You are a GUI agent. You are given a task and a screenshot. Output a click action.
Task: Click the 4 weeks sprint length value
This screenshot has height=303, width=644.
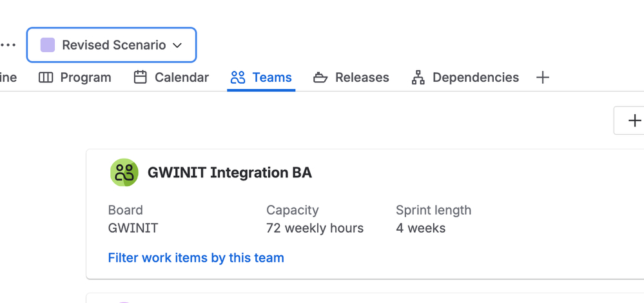(420, 228)
